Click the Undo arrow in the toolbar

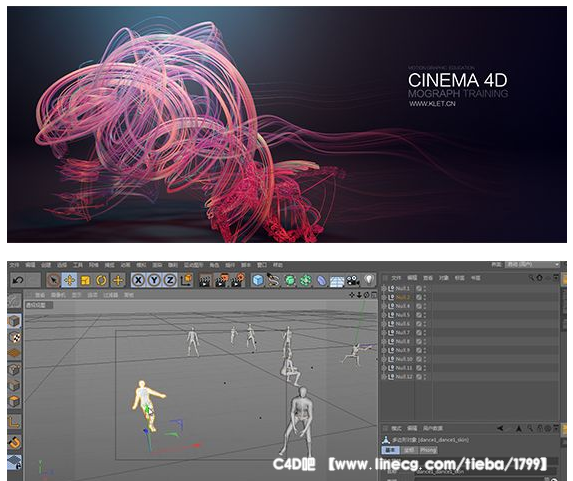[18, 280]
